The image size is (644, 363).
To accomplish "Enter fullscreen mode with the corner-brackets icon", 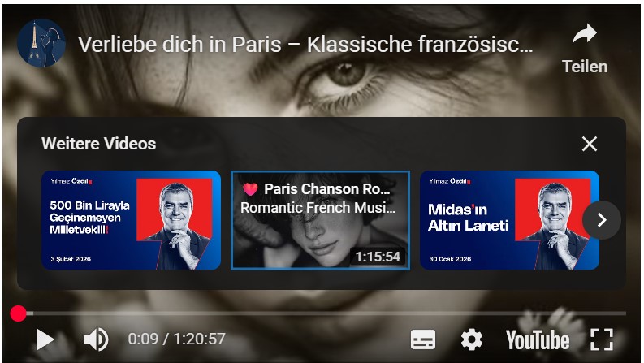I will click(x=602, y=339).
